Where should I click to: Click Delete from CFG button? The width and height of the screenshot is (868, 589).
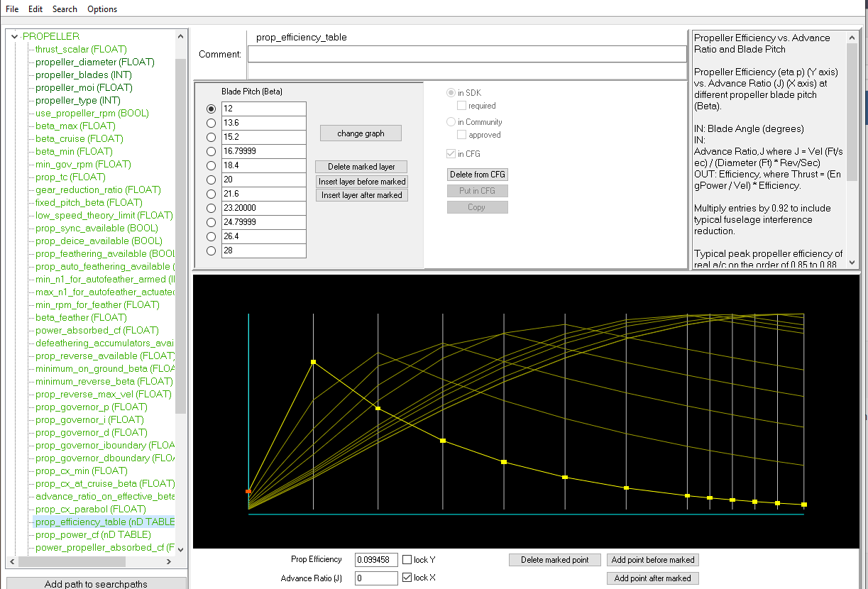478,175
